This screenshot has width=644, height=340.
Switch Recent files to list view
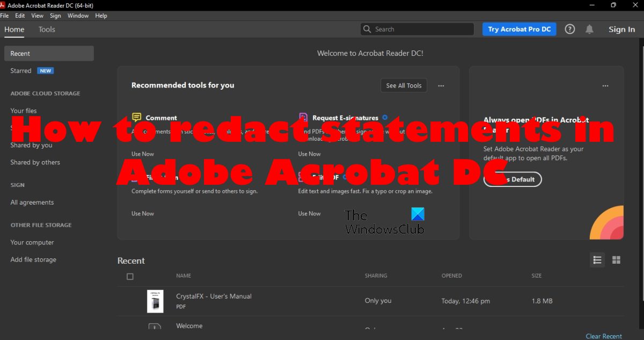pyautogui.click(x=597, y=260)
